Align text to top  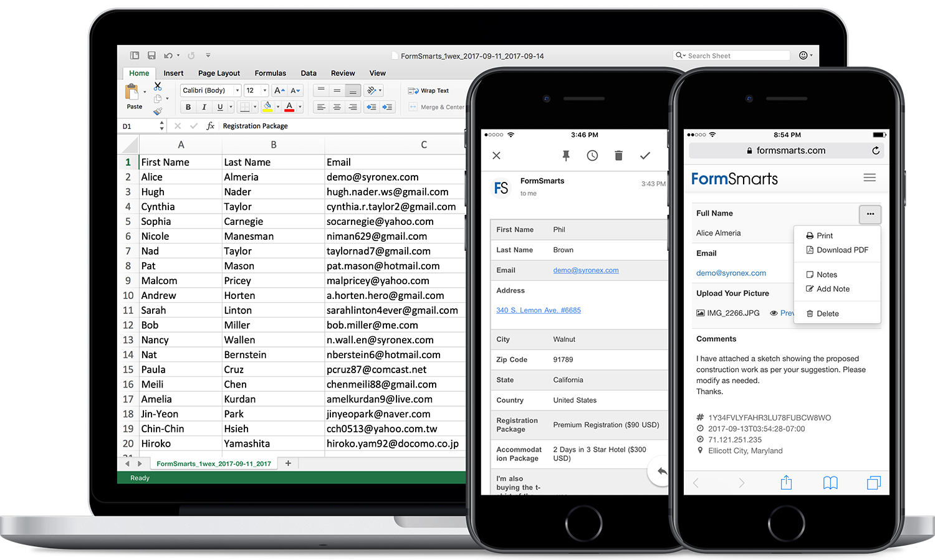[x=321, y=90]
